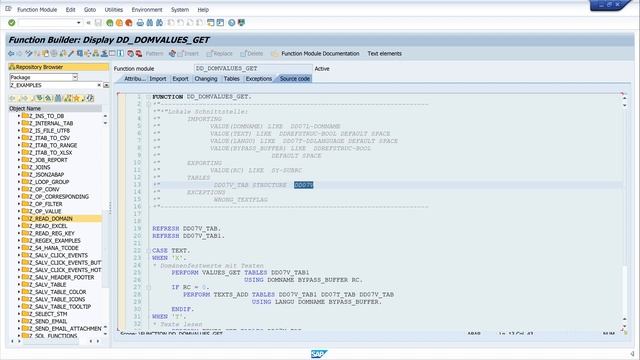This screenshot has height=360, width=640.
Task: Click the Set/Delete Breakpoint icon
Action: (x=130, y=53)
